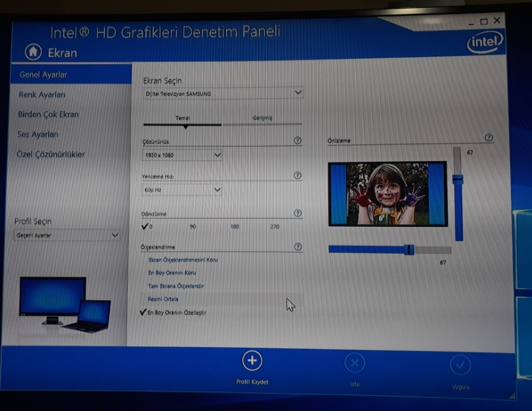Select rotation 0 degrees
Viewport: 532px width, 411px height.
147,226
